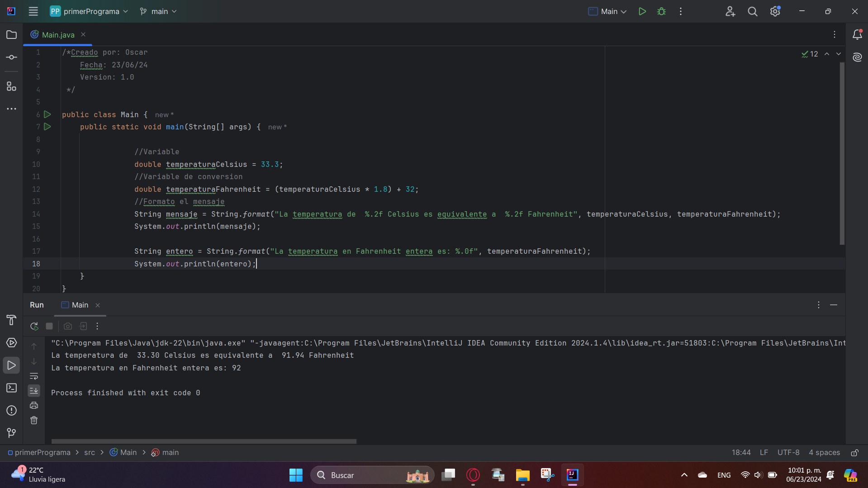The width and height of the screenshot is (868, 488).
Task: Click the Windows taskbar Buscar search box
Action: tap(372, 475)
